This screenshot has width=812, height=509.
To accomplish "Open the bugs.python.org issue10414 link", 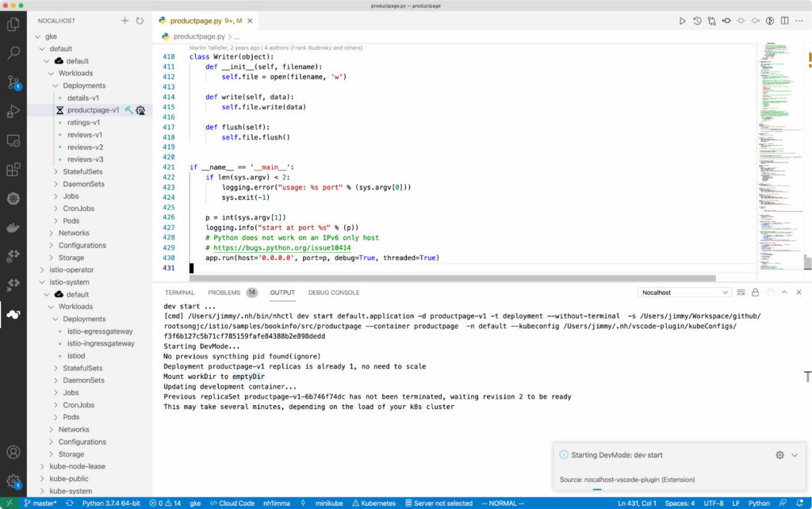I will (282, 248).
